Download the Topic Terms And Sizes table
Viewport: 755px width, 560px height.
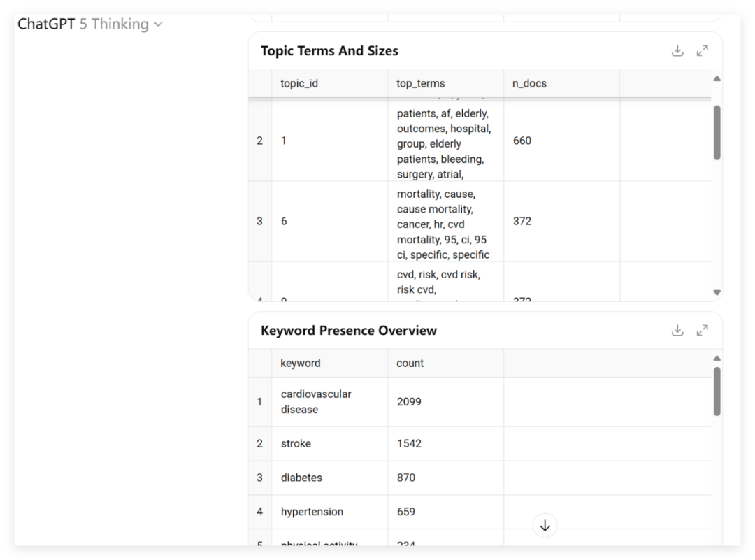(677, 50)
